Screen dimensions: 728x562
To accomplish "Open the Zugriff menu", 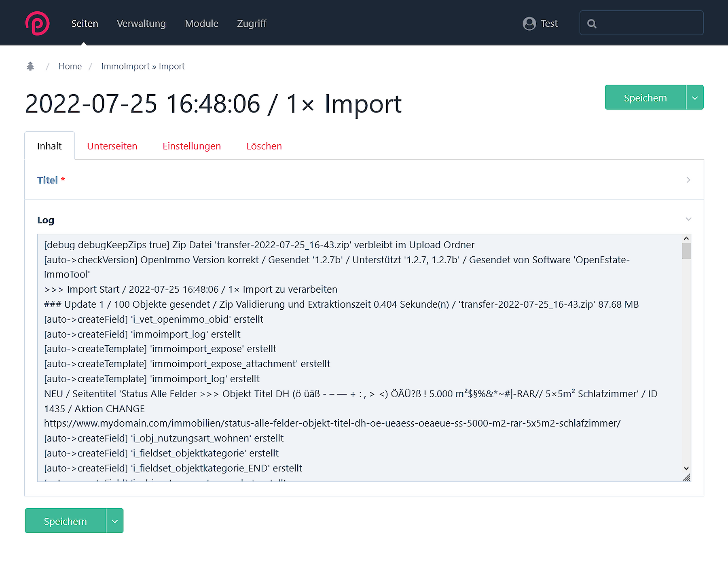I will [252, 24].
